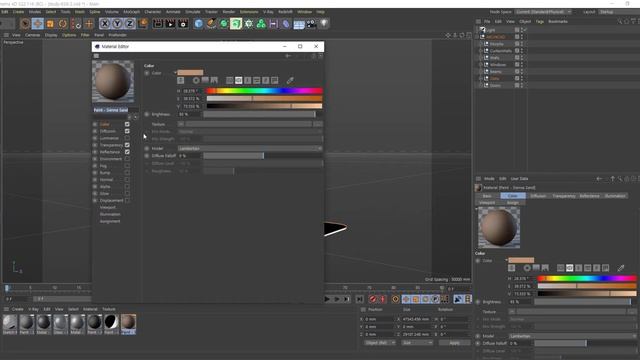Click the Hue rainbow slider in Material Editor
Screen dimensions: 640x360
pyautogui.click(x=264, y=91)
